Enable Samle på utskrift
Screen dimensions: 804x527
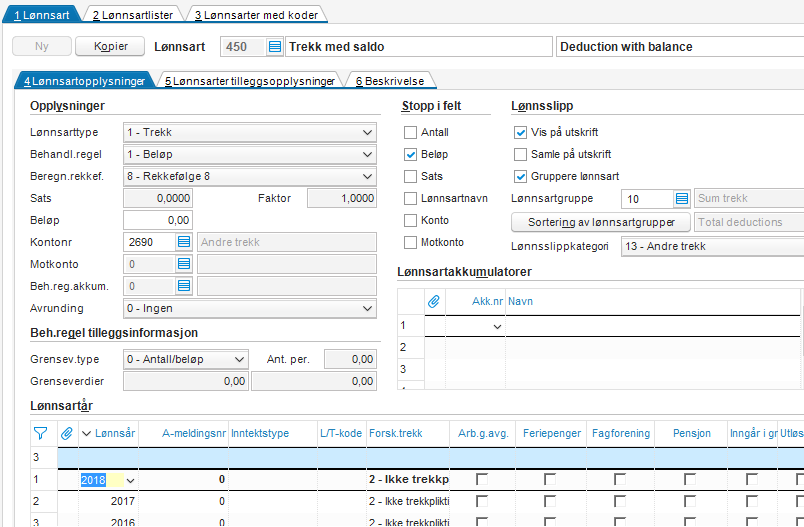tap(520, 154)
